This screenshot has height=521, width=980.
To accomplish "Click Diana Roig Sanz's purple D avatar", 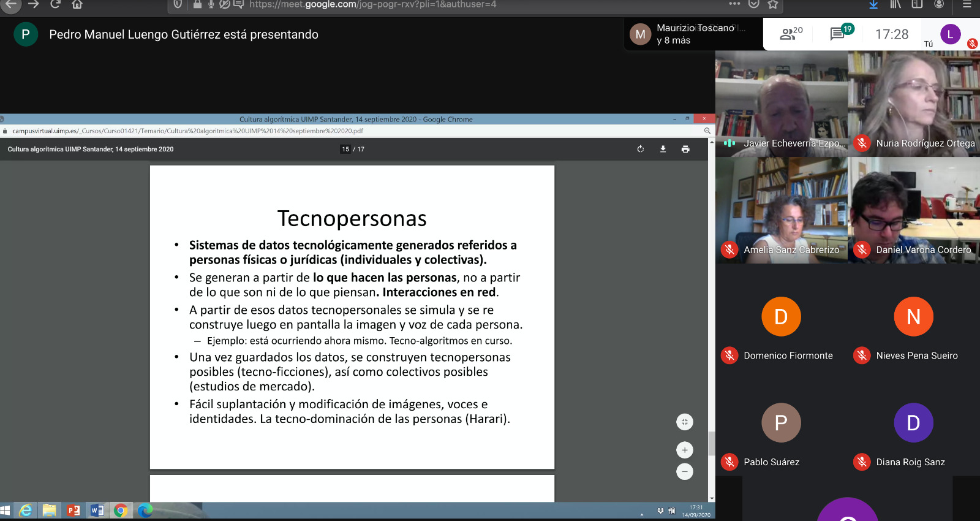I will click(x=913, y=422).
